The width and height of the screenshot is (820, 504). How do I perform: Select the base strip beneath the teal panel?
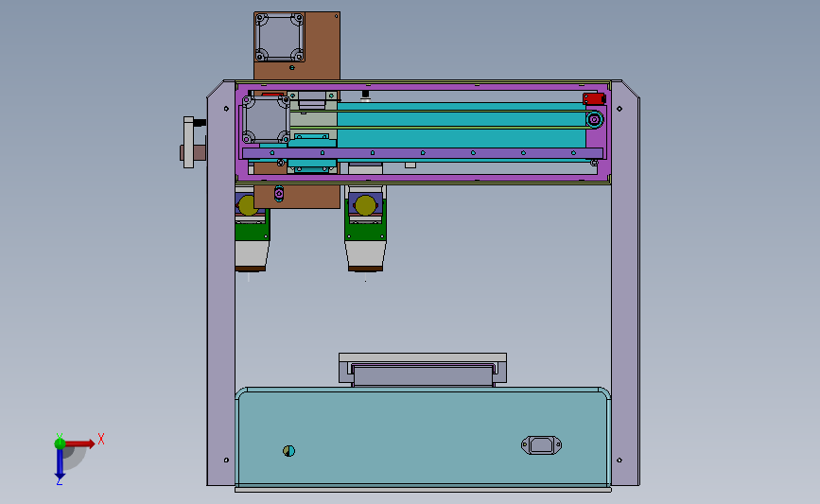423,490
